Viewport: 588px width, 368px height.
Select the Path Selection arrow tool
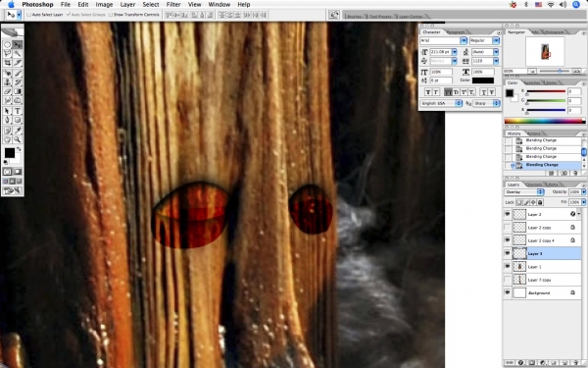(8, 111)
